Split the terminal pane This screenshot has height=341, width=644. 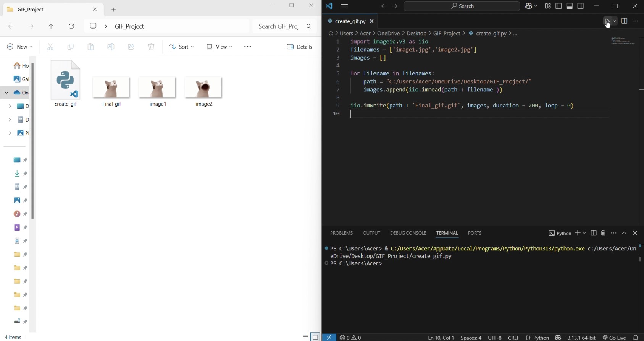(594, 233)
